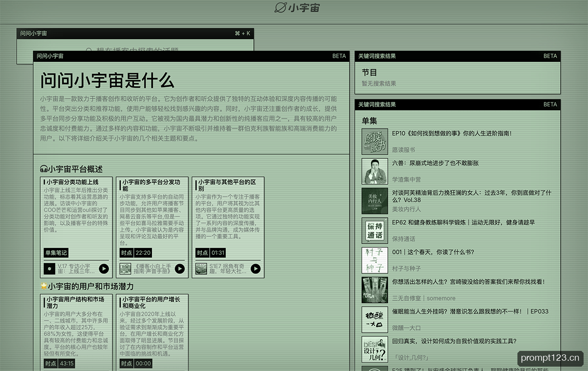Click the 暂无搜索结果 text
This screenshot has height=371, width=588.
[379, 84]
